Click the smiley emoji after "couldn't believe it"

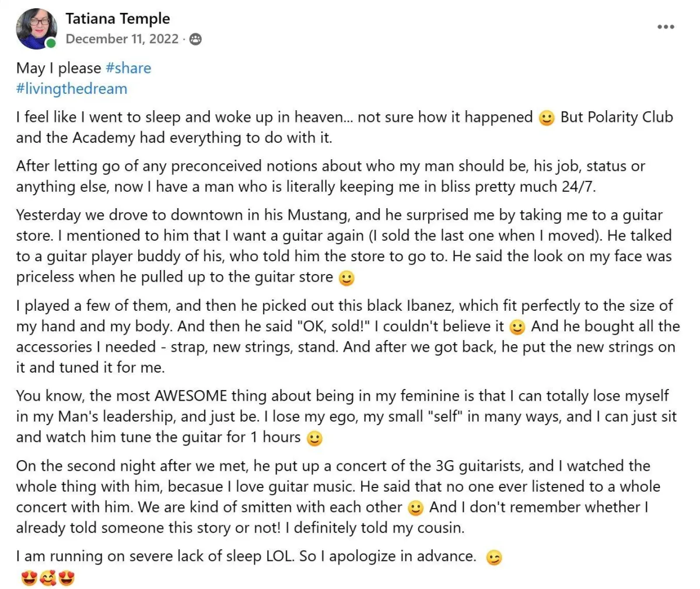[517, 327]
